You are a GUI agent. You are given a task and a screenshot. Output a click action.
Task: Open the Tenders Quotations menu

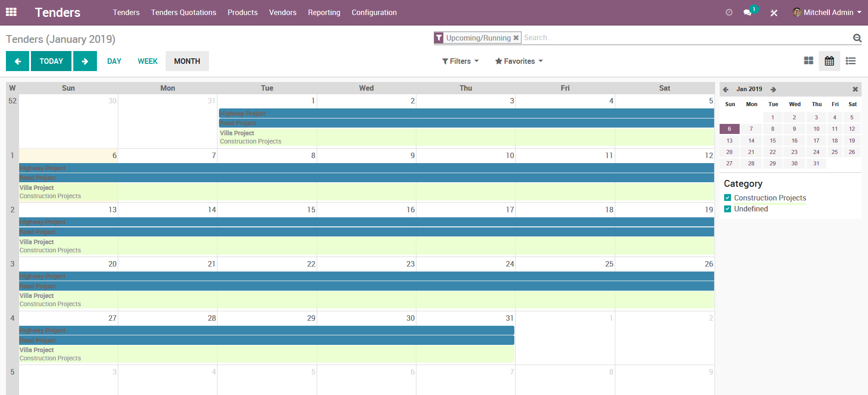coord(183,12)
